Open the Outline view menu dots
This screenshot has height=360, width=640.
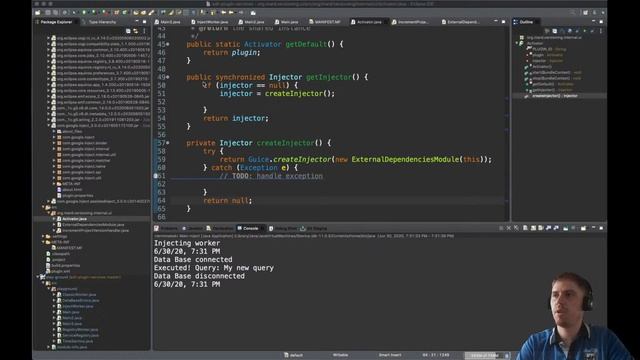click(x=601, y=31)
